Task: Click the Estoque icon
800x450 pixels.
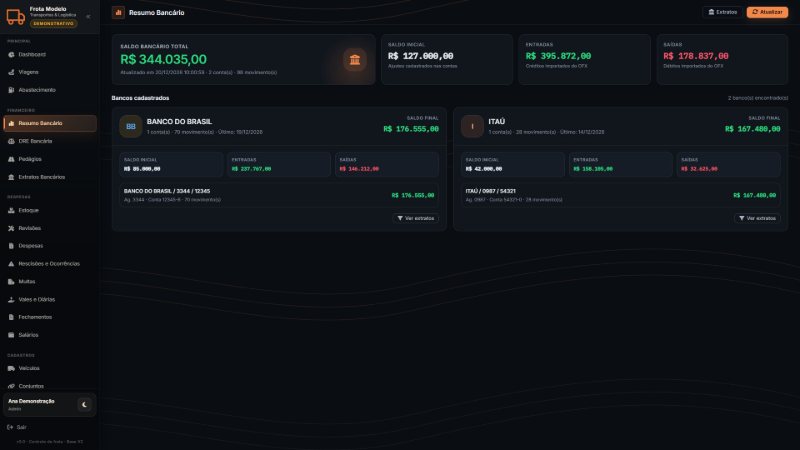Action: click(11, 210)
